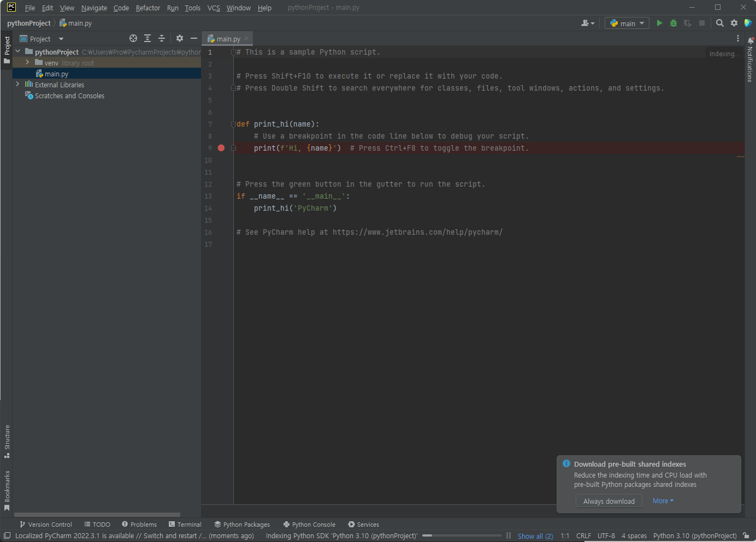Image resolution: width=756 pixels, height=542 pixels.
Task: Pause indexing with the pause icon
Action: [x=509, y=535]
